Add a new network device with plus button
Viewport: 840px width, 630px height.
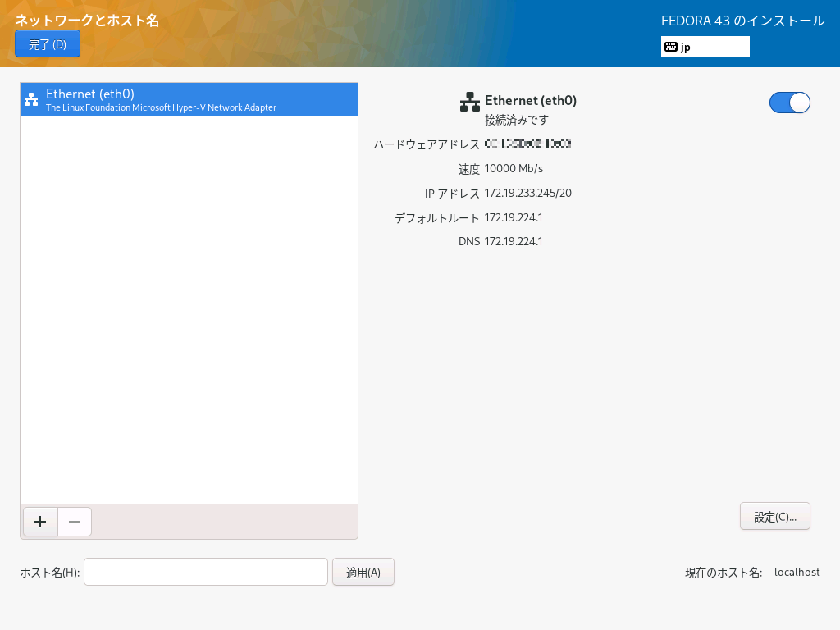point(40,522)
